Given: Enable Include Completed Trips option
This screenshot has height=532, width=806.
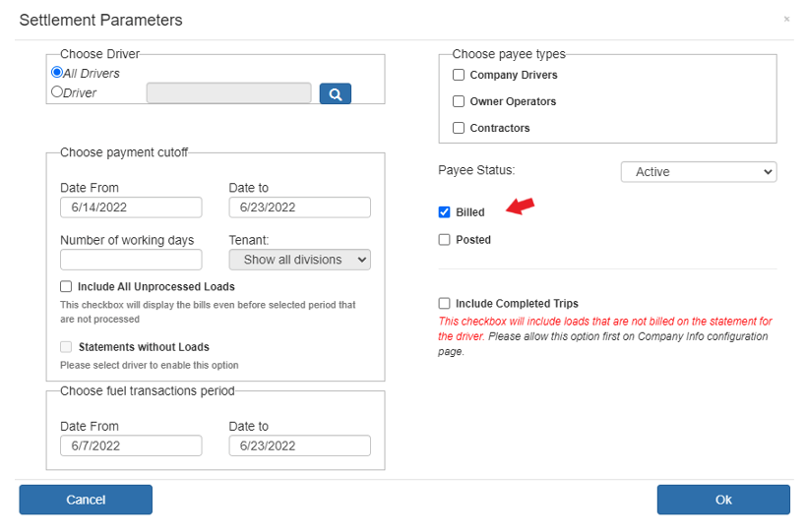Looking at the screenshot, I should pyautogui.click(x=444, y=304).
